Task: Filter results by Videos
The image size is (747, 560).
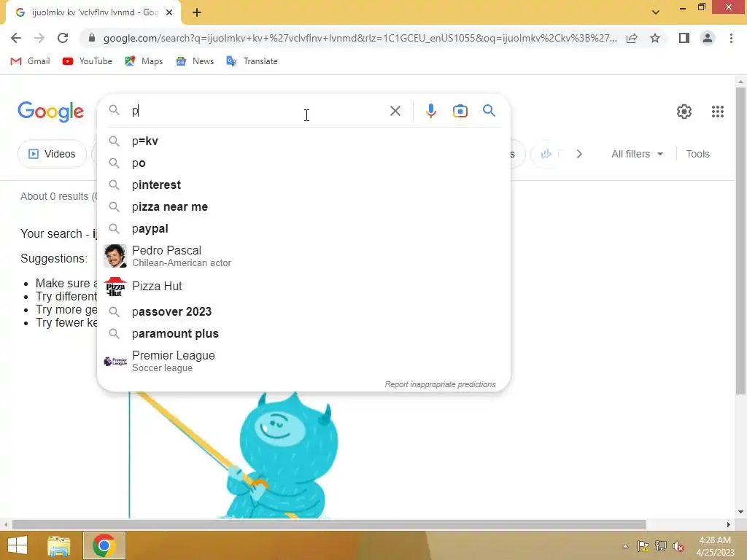Action: coord(52,154)
